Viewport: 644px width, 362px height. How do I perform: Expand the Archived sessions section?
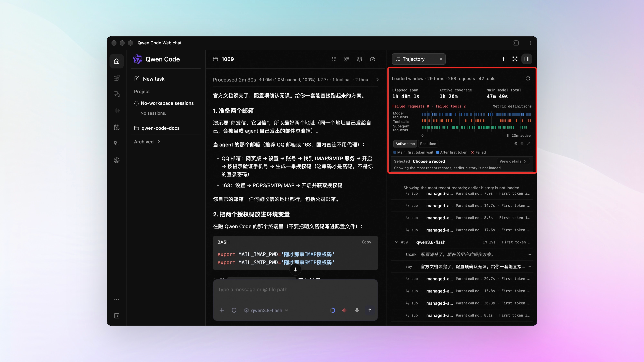[x=147, y=142]
